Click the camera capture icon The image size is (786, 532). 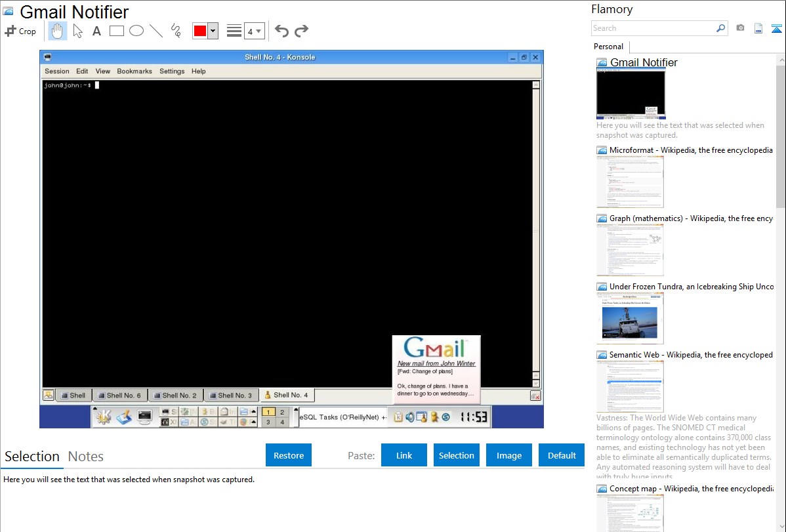(740, 28)
